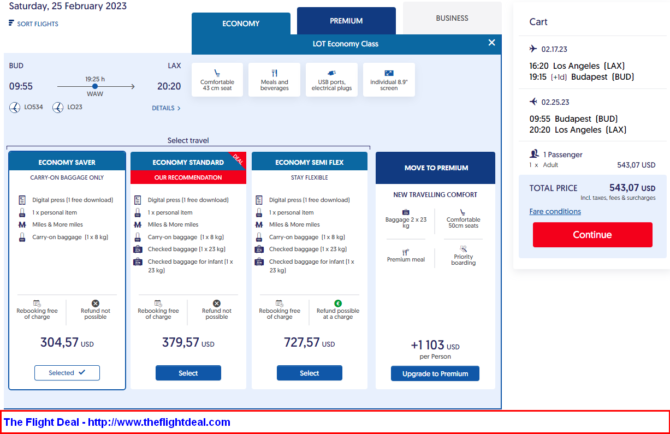This screenshot has height=434, width=670.
Task: Click the Economy Saver header
Action: pyautogui.click(x=67, y=162)
